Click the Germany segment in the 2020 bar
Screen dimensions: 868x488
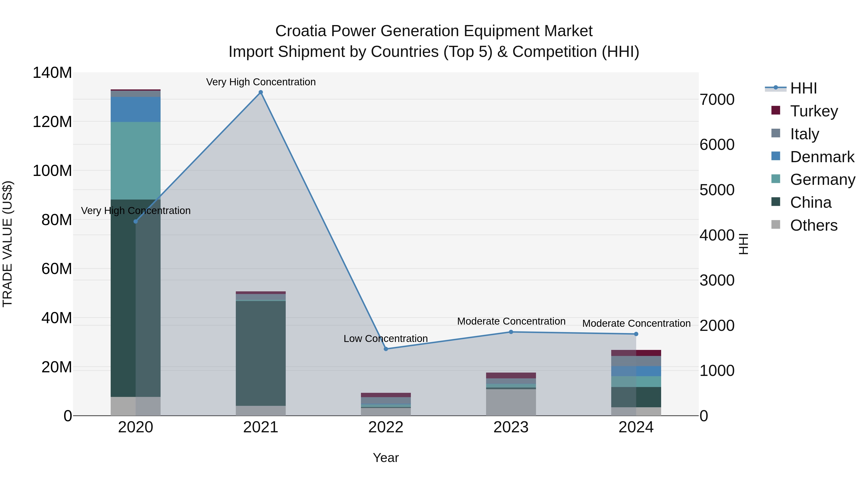pos(136,161)
